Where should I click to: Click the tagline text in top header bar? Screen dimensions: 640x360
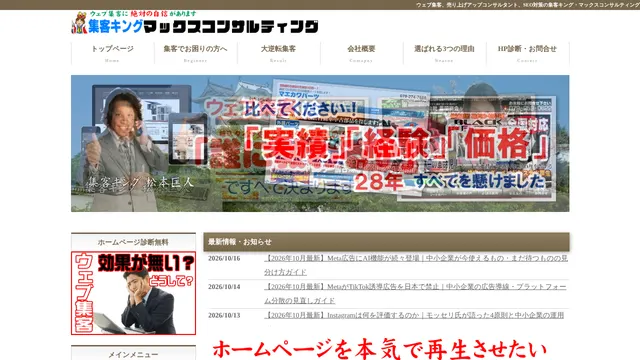click(x=527, y=5)
